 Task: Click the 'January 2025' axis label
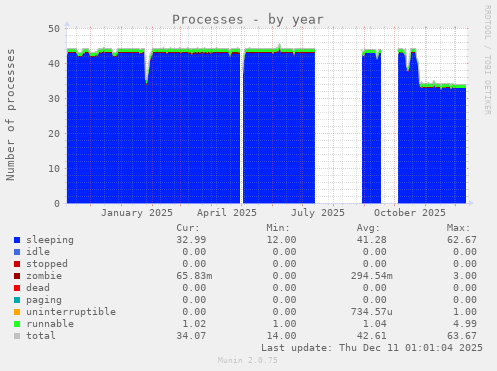(137, 213)
